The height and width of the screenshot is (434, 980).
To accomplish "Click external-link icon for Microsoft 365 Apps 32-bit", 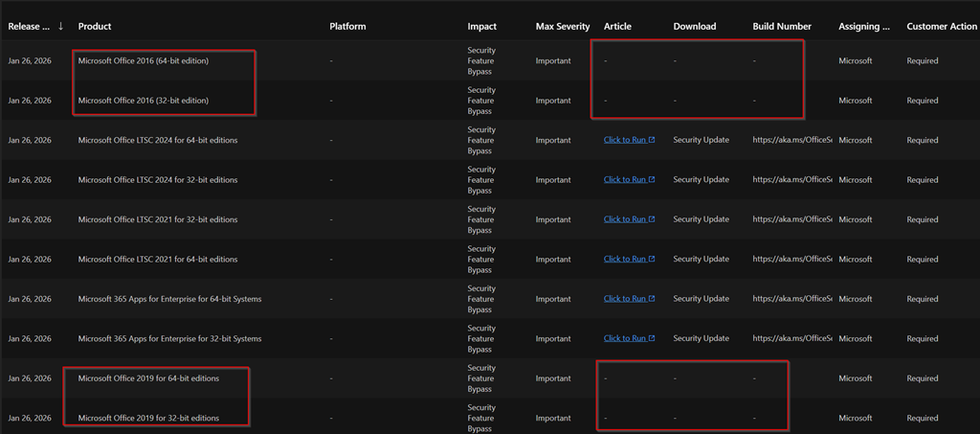I will click(x=652, y=339).
